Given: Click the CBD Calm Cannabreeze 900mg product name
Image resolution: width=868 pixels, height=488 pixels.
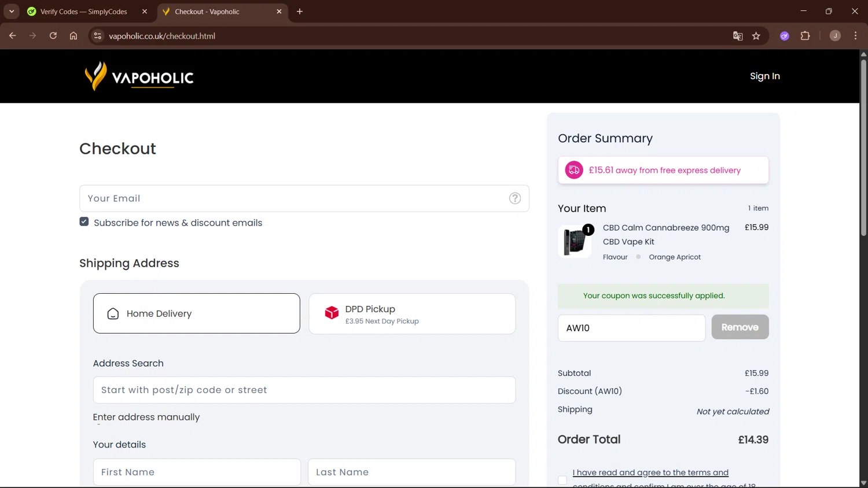Looking at the screenshot, I should pos(666,235).
